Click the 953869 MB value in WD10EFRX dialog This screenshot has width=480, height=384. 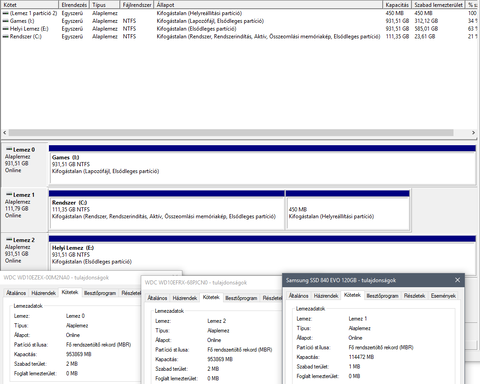tap(220, 359)
